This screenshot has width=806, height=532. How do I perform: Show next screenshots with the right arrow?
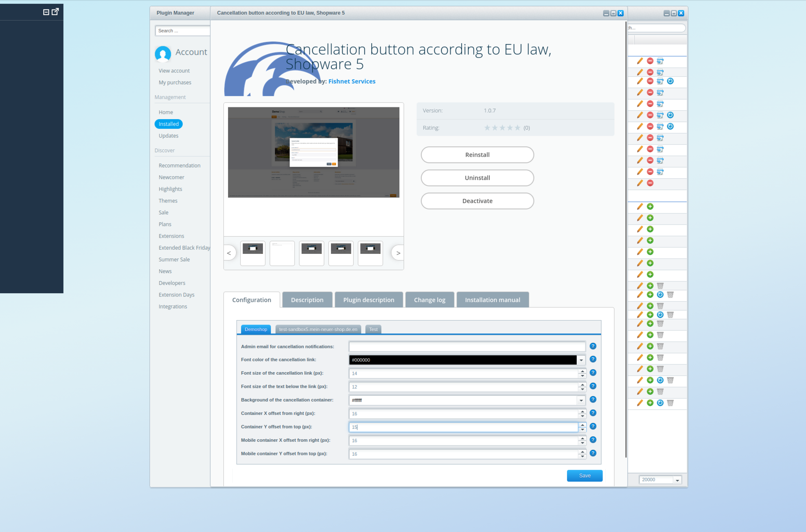click(398, 253)
